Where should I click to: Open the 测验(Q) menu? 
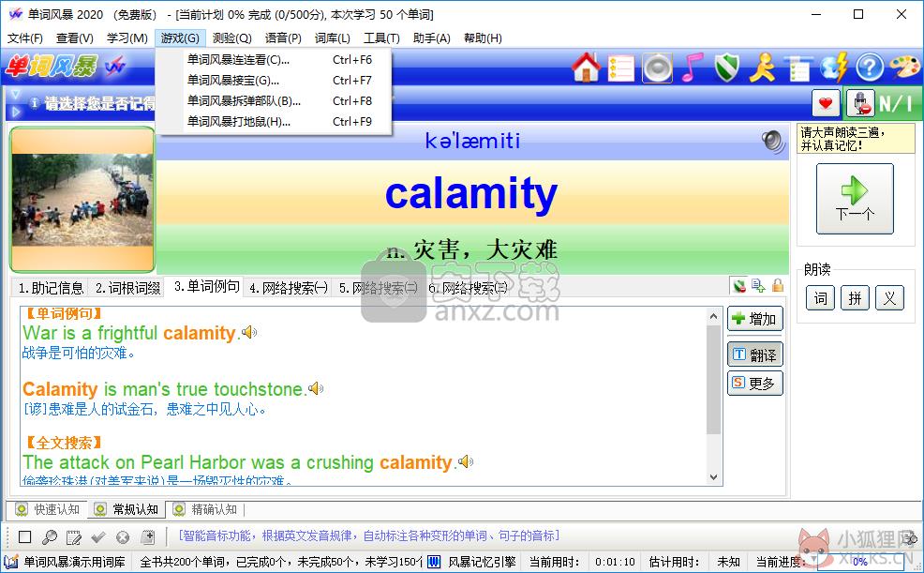232,38
